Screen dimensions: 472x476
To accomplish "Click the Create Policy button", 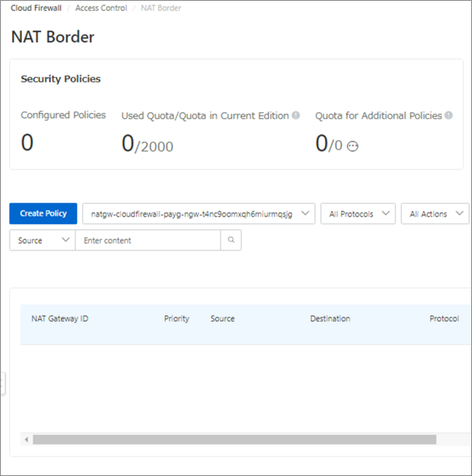I will [43, 214].
